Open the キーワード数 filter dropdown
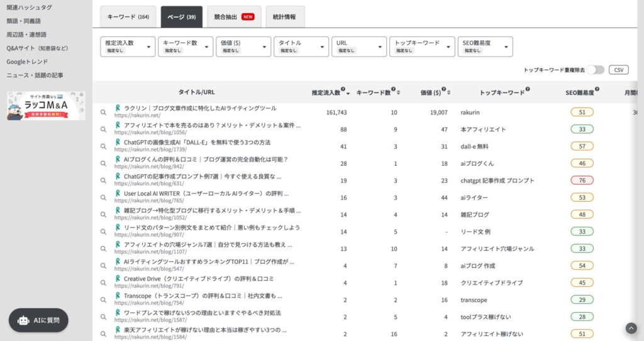 coord(186,46)
